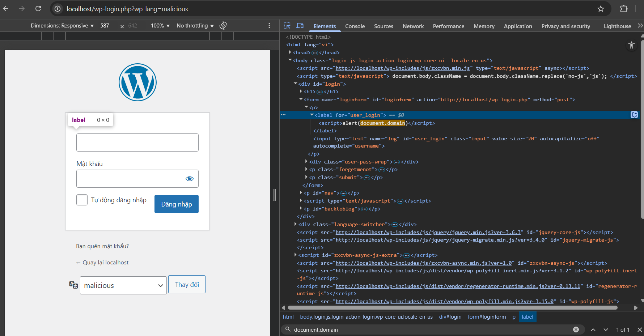Click the Mật khẩu password field

[x=137, y=179]
